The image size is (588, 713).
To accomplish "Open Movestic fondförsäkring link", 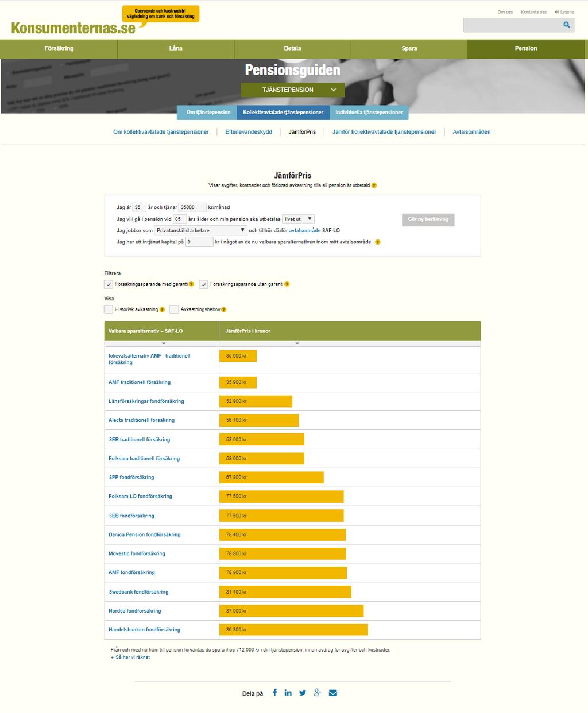I will pyautogui.click(x=137, y=553).
